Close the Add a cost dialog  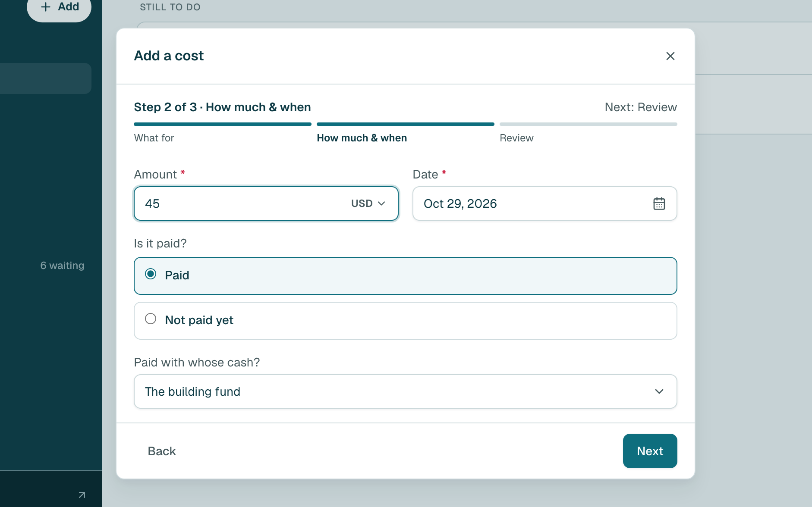click(x=670, y=56)
